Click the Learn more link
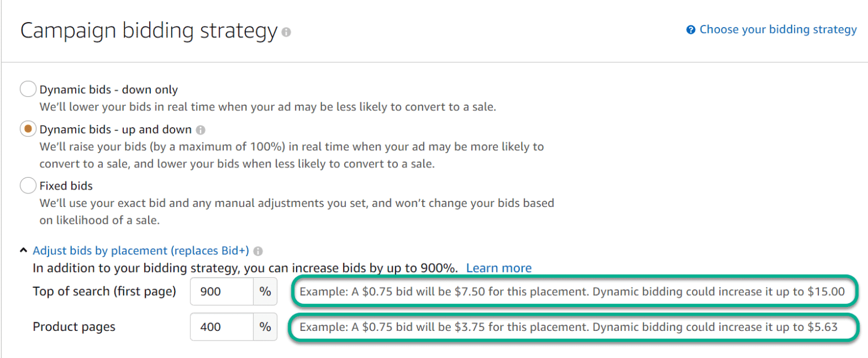The image size is (868, 358). 499,268
